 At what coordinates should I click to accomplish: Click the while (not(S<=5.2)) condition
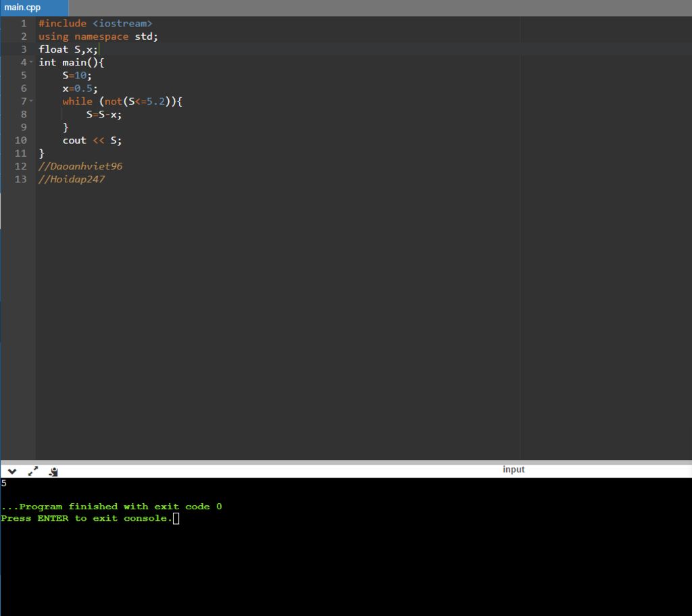click(122, 101)
